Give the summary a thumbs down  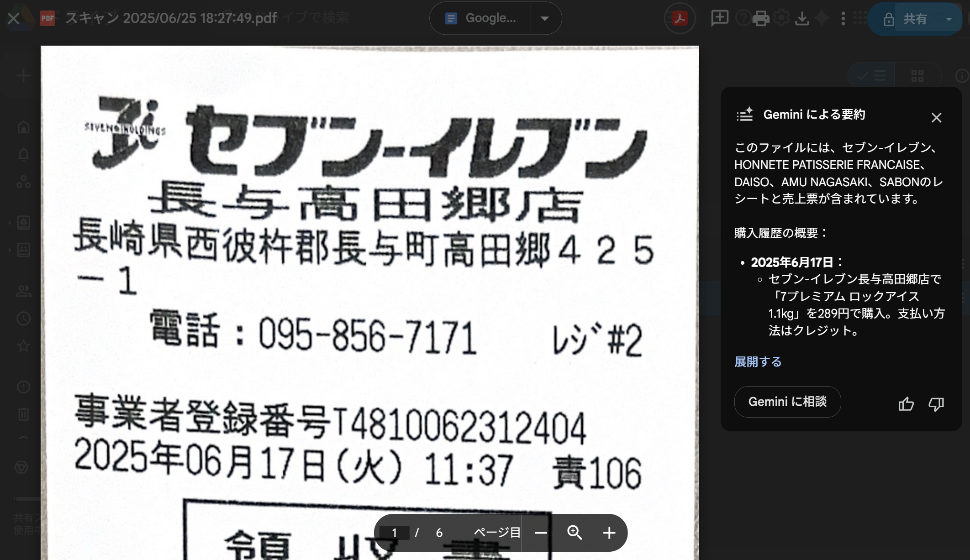936,404
